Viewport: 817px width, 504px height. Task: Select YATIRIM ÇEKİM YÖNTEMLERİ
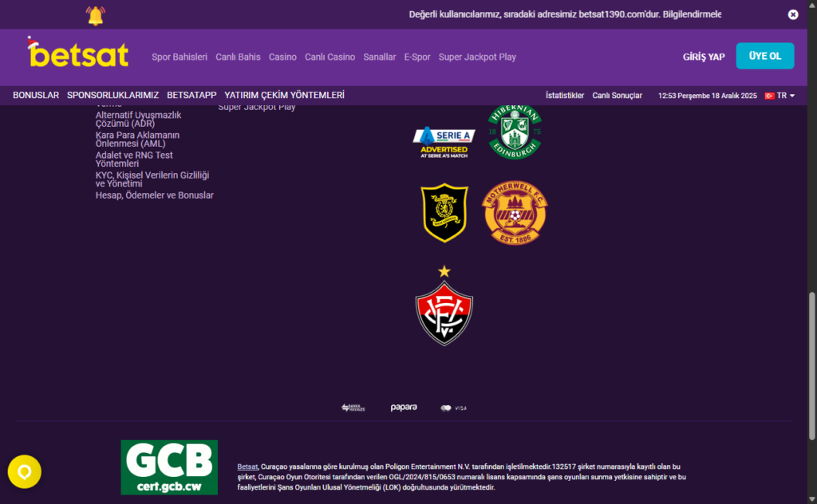(285, 95)
